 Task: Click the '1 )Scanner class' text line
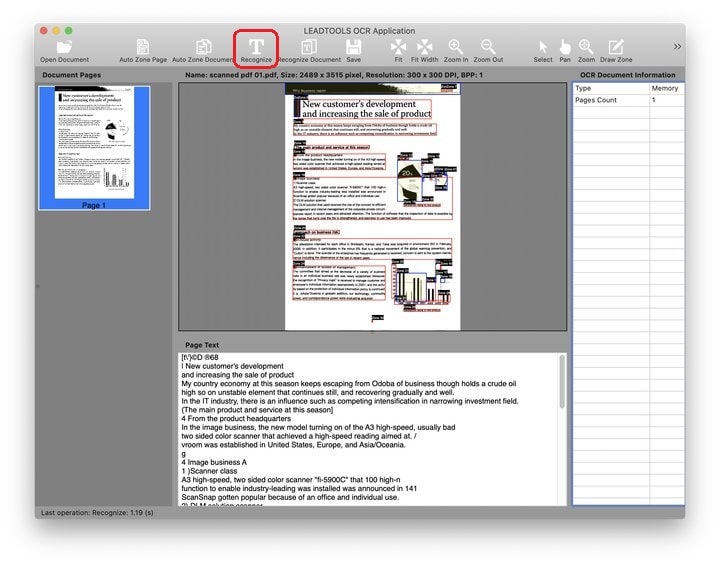pyautogui.click(x=209, y=471)
